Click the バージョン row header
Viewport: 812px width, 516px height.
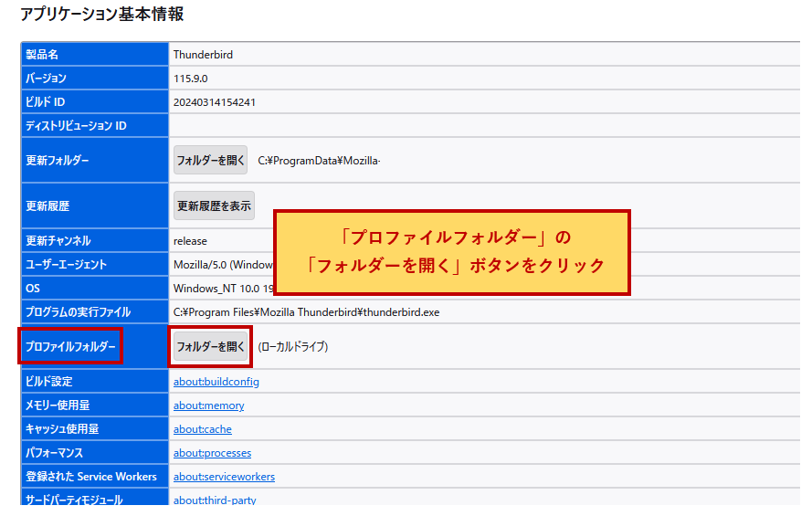[x=95, y=79]
